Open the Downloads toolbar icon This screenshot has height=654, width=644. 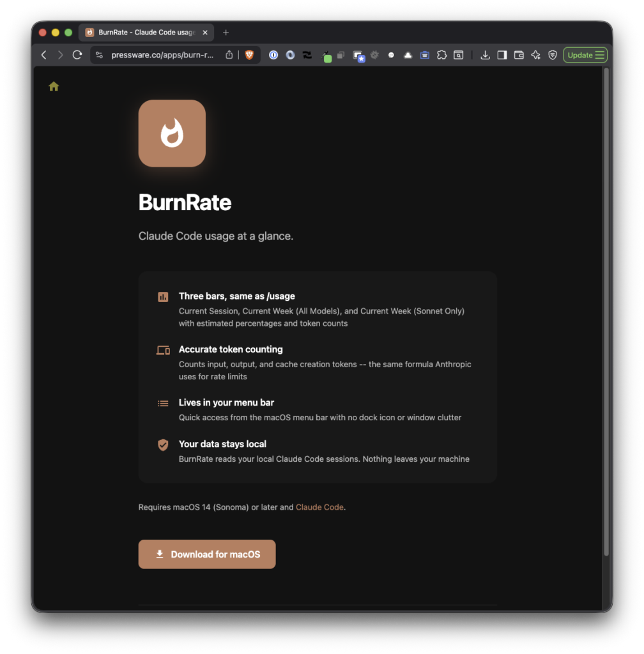click(x=486, y=55)
